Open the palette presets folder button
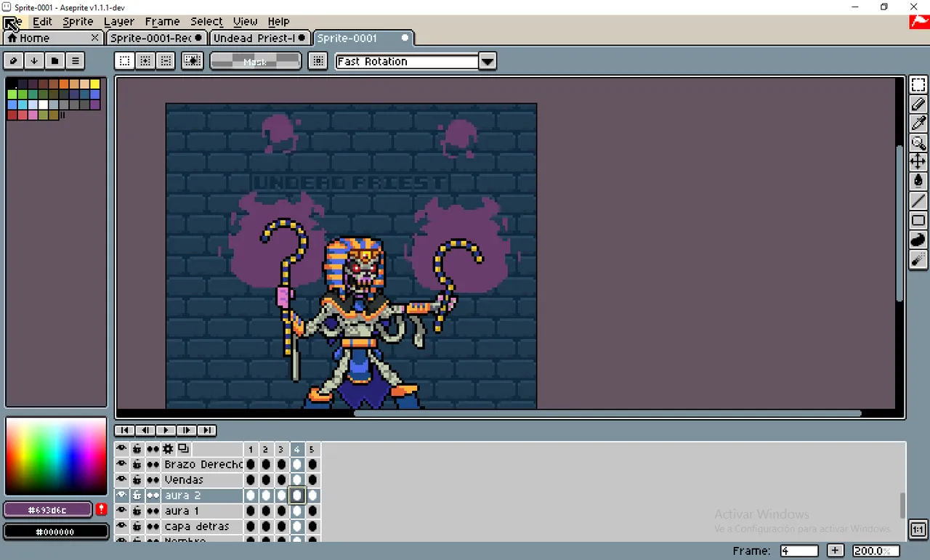 click(x=54, y=61)
